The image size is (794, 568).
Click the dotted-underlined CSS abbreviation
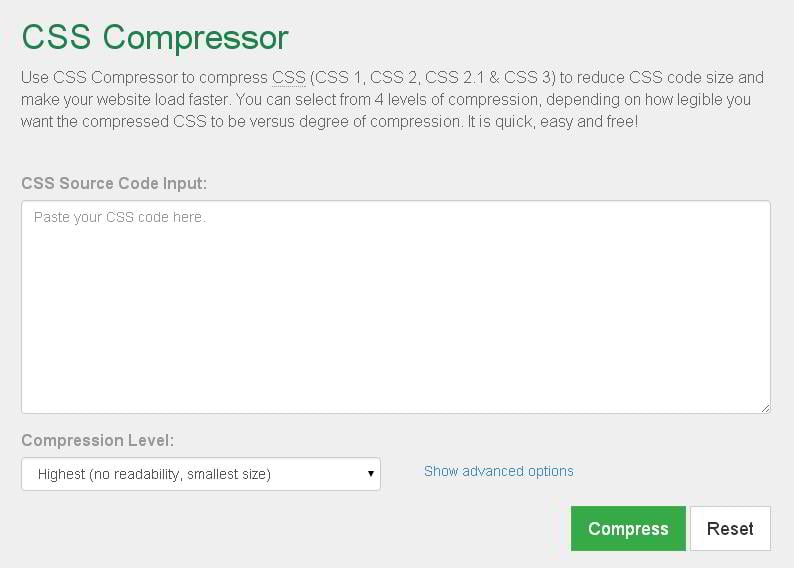288,78
